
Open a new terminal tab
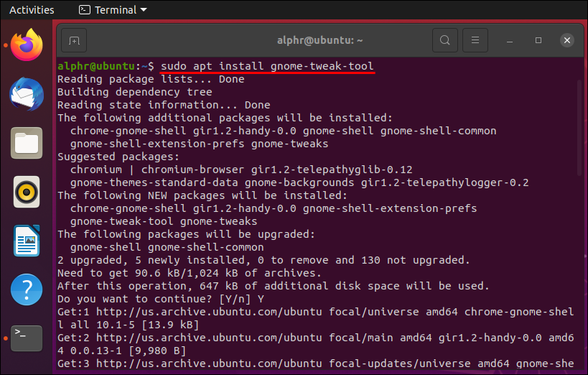click(74, 40)
